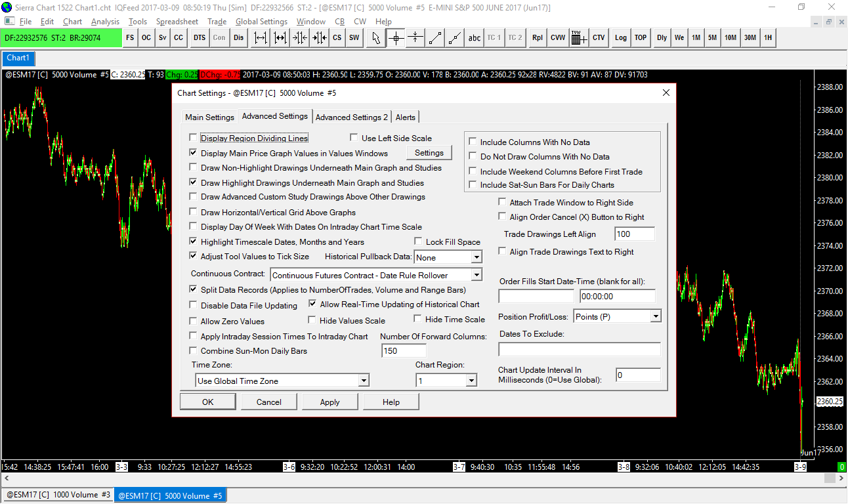Activate the chart crosshair tool
848x504 pixels.
pos(396,38)
